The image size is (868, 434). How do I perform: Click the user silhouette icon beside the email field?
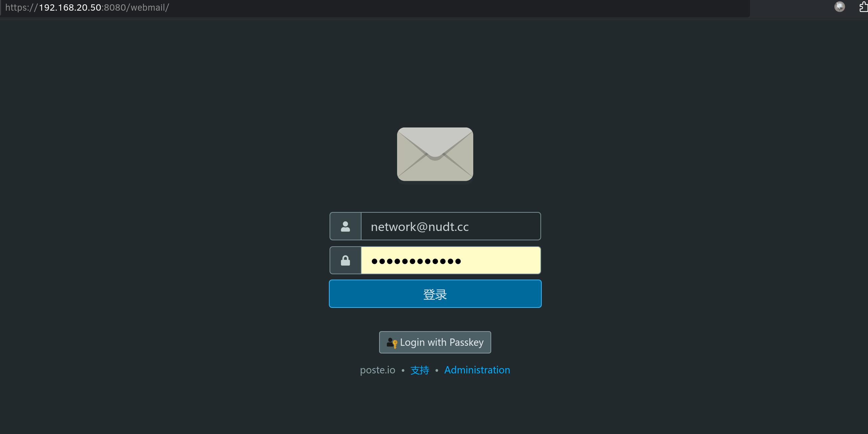pyautogui.click(x=346, y=226)
